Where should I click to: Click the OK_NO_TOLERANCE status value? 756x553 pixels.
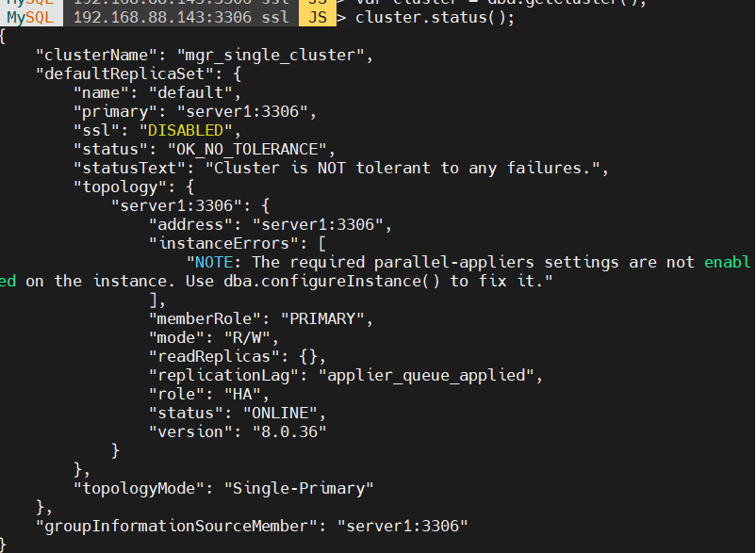247,150
